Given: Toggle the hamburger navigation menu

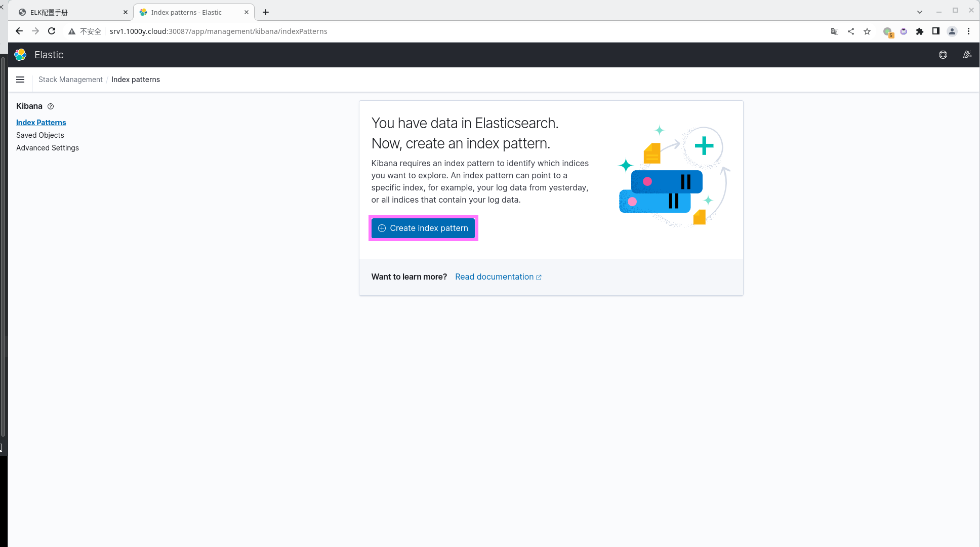Looking at the screenshot, I should 20,80.
